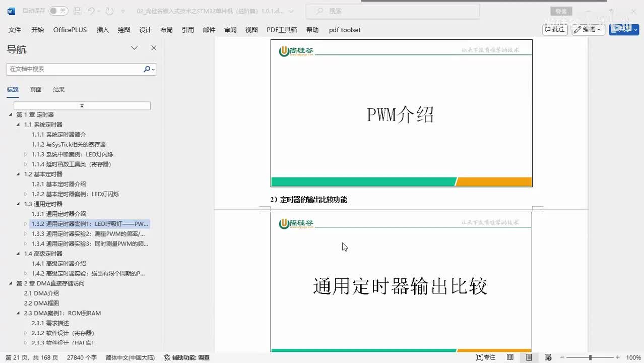Screen dimensions: 644x363
Task: Open the 设计 ribbon tab
Action: click(145, 30)
